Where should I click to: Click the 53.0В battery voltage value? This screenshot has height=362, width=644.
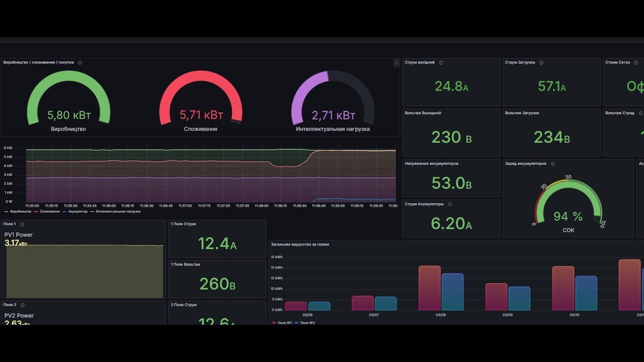tap(451, 183)
